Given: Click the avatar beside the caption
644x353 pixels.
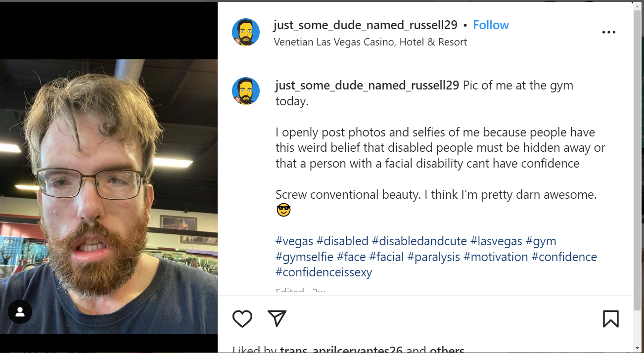Looking at the screenshot, I should 246,91.
